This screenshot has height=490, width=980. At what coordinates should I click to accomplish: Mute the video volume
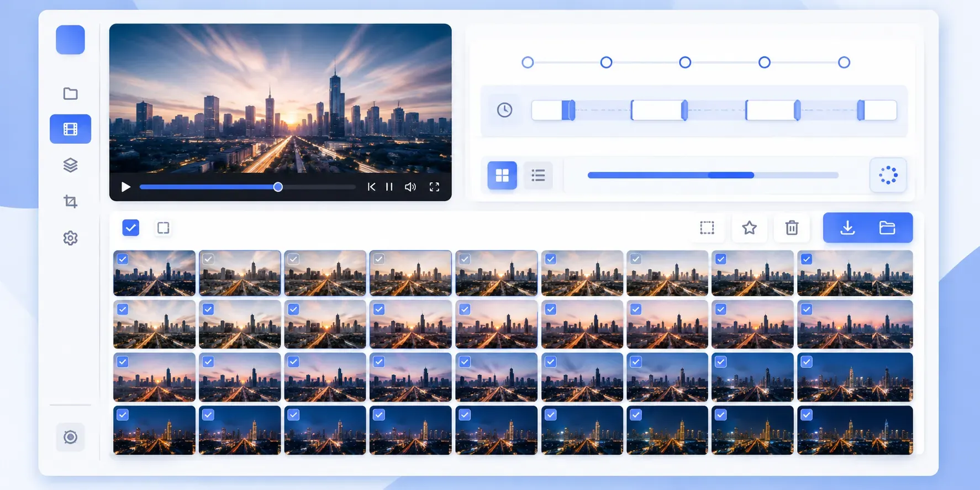[410, 187]
